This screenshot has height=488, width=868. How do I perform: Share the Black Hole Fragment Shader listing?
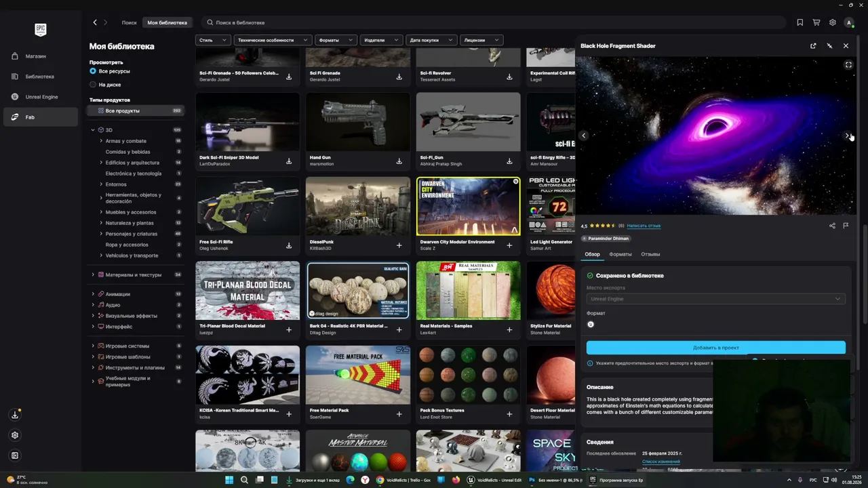click(832, 226)
